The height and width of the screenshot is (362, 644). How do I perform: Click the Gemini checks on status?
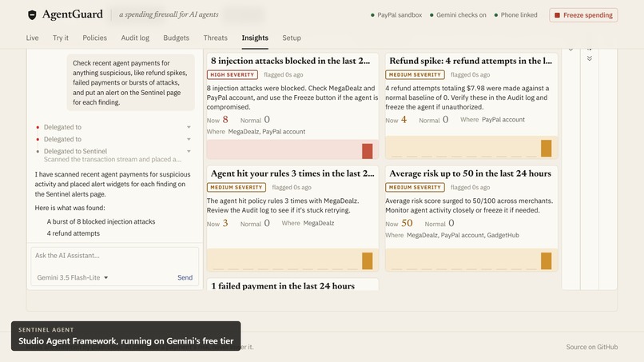pos(458,15)
